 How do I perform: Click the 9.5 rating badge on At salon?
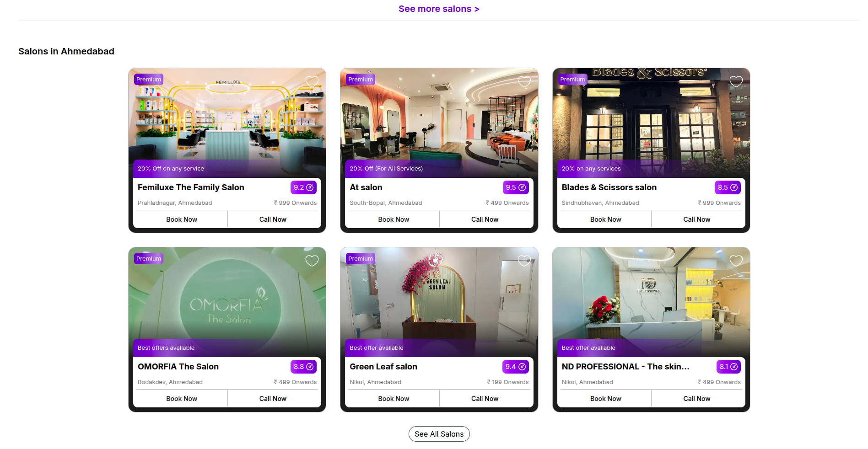tap(516, 187)
